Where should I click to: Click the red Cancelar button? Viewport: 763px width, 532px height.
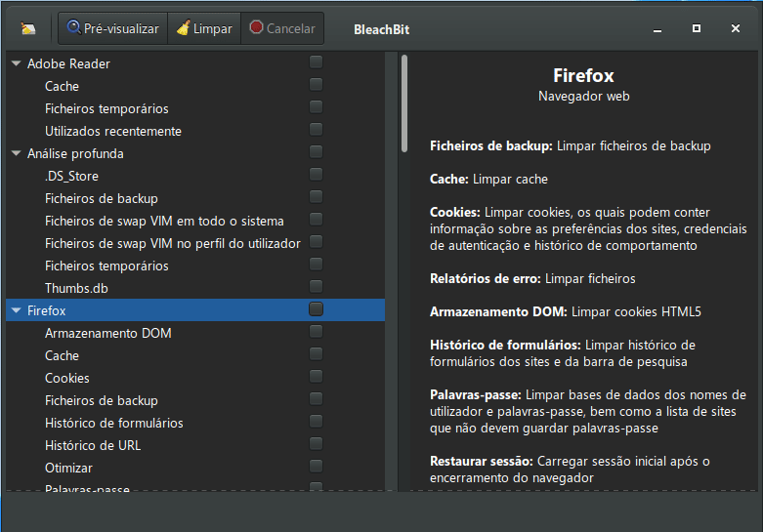tap(282, 28)
